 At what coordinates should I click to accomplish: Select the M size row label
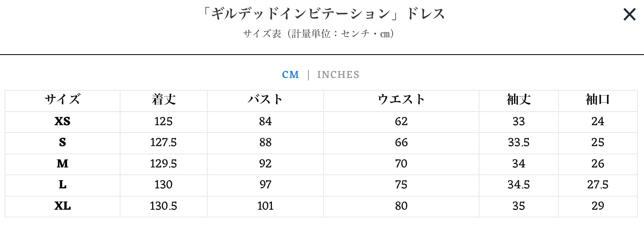coord(63,164)
